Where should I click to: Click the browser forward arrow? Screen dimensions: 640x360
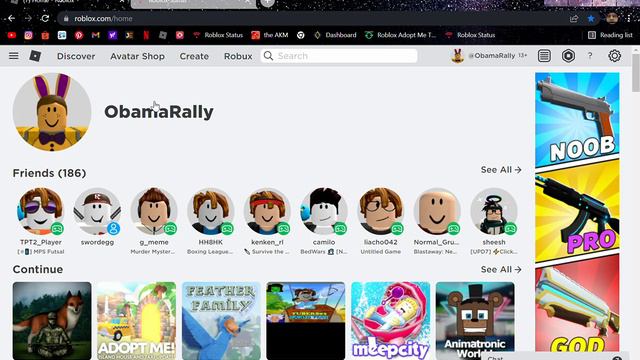click(x=28, y=18)
